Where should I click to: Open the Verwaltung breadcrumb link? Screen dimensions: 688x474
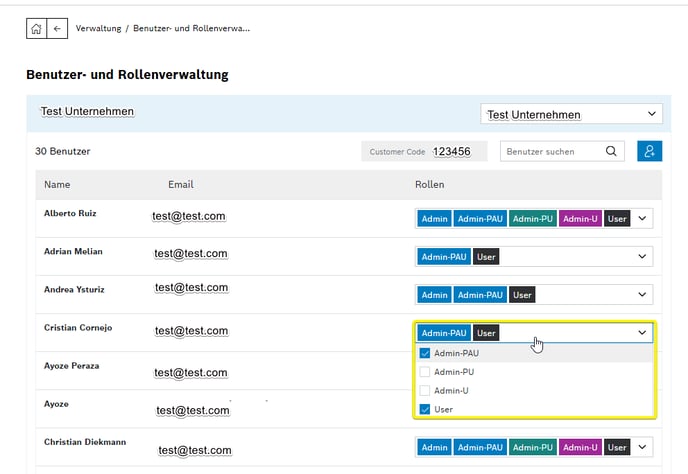(98, 29)
